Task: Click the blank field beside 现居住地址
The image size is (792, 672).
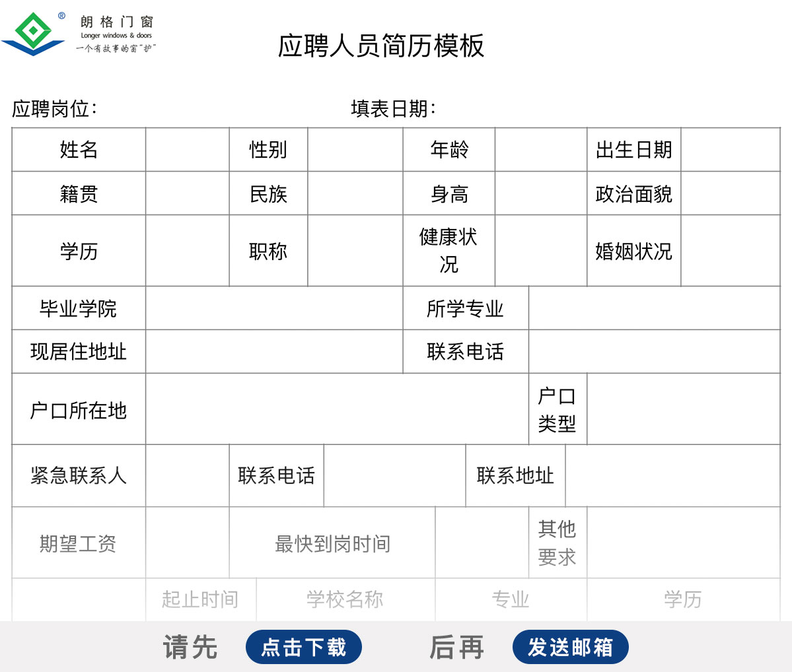Action: click(274, 352)
